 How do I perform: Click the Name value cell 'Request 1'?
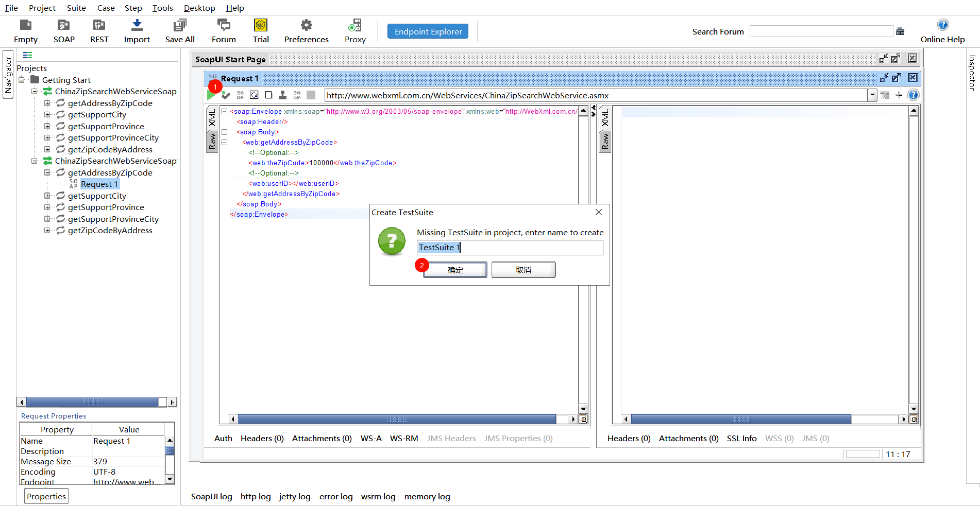tap(128, 441)
